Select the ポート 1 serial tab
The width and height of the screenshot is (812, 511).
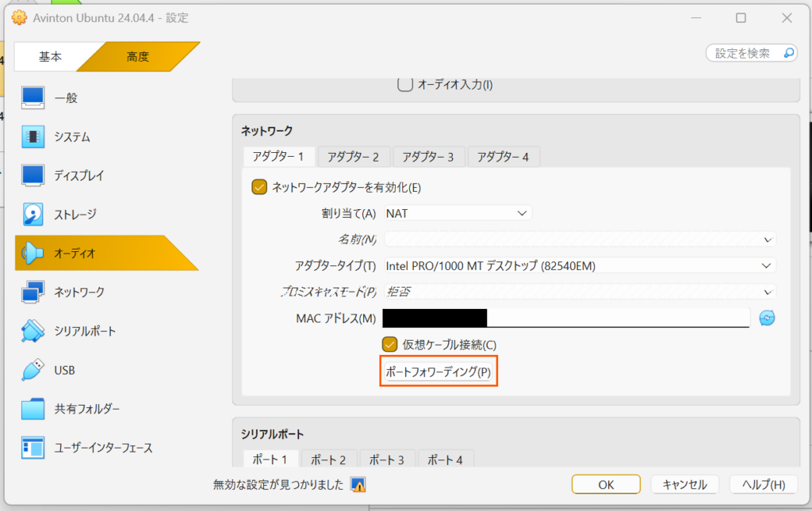(x=270, y=460)
